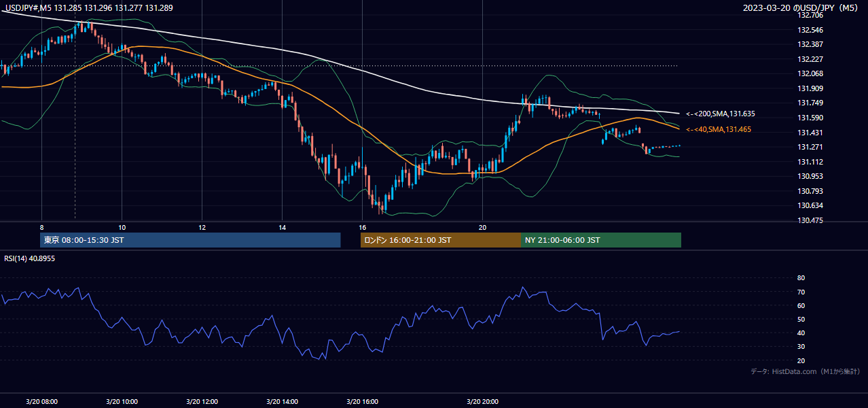Click price axis value 131.271
The height and width of the screenshot is (408, 868).
coord(810,147)
